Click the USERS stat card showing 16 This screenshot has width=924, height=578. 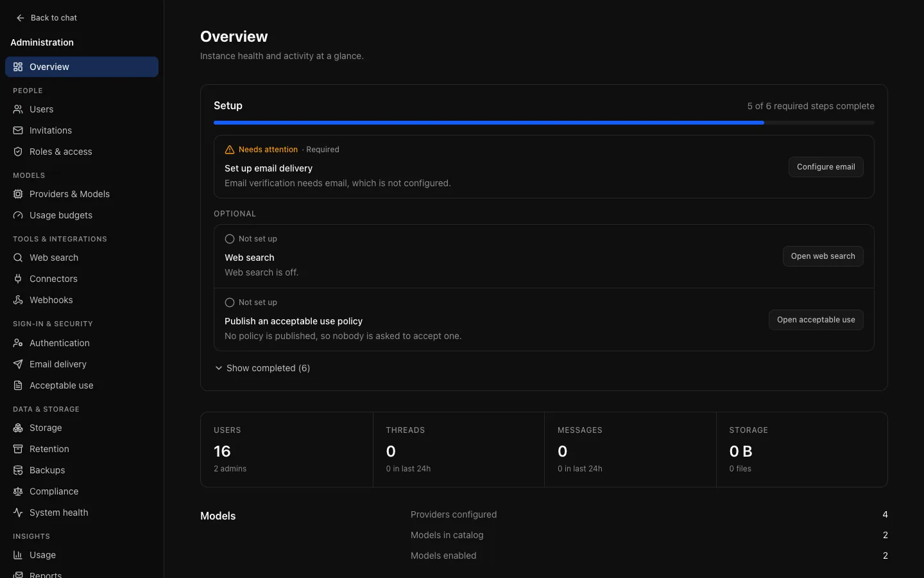pyautogui.click(x=287, y=450)
